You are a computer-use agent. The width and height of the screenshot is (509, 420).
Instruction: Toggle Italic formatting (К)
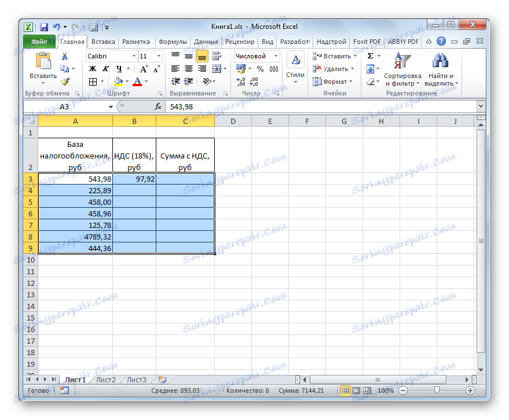[106, 69]
